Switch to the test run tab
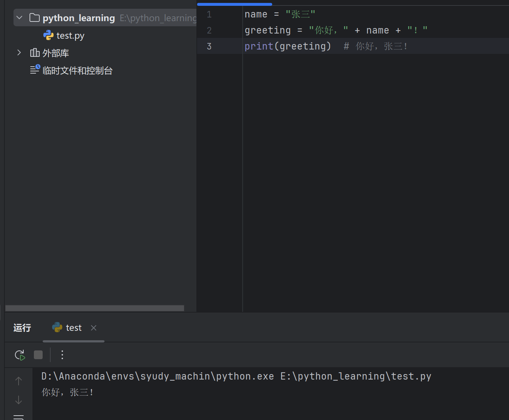This screenshot has height=420, width=509. pos(74,328)
